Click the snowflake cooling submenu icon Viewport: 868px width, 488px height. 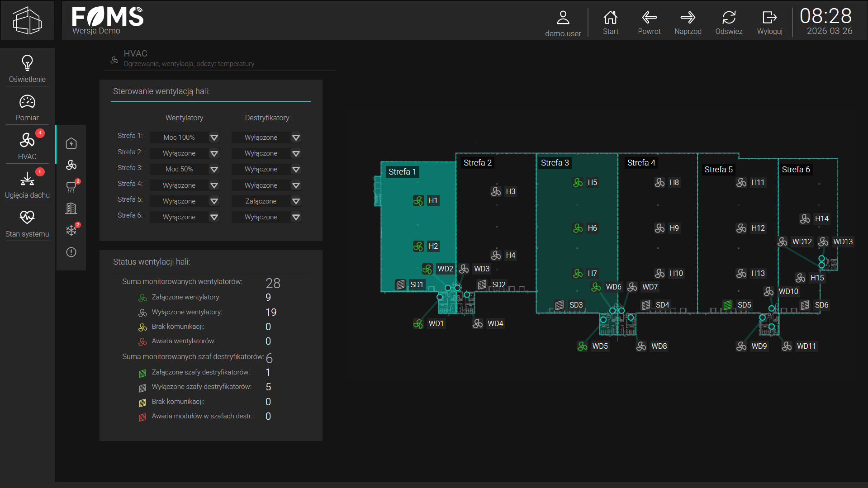click(x=71, y=230)
